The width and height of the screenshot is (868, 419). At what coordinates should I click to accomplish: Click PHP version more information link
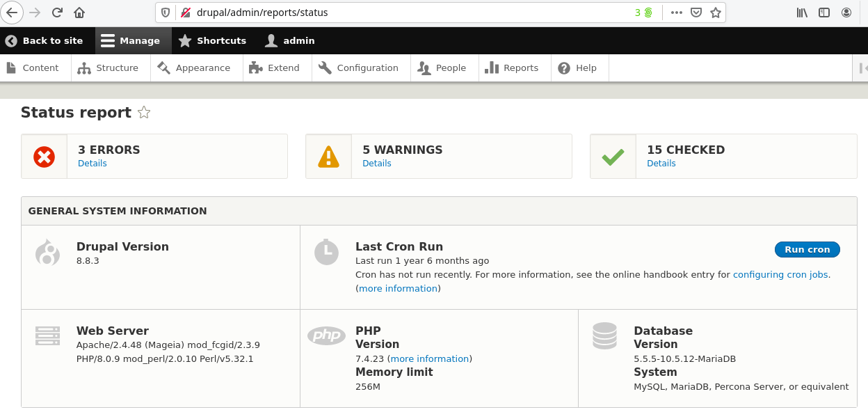430,359
